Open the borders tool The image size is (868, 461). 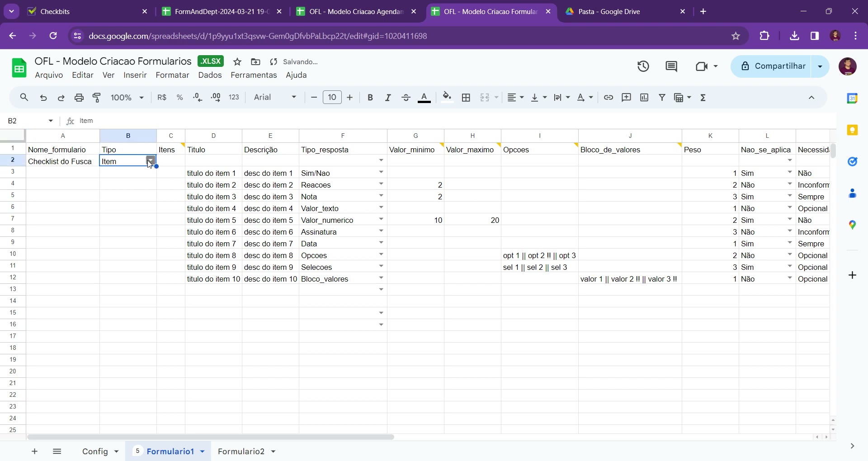(x=466, y=97)
